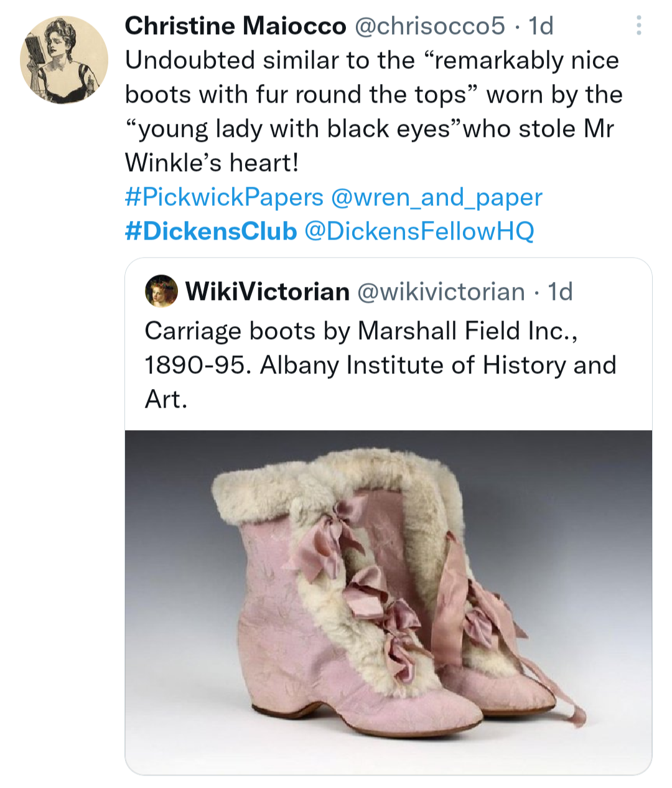The width and height of the screenshot is (672, 788).
Task: Click the Christine Maiocco display name
Action: [235, 26]
